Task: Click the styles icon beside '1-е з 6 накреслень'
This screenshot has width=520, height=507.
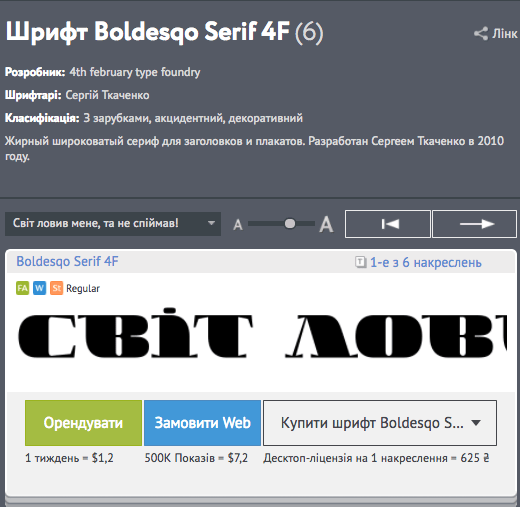Action: click(x=360, y=262)
